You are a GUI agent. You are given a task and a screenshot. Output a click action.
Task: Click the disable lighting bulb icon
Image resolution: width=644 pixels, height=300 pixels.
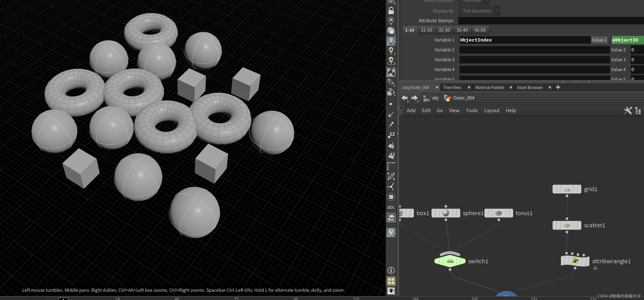point(391,21)
